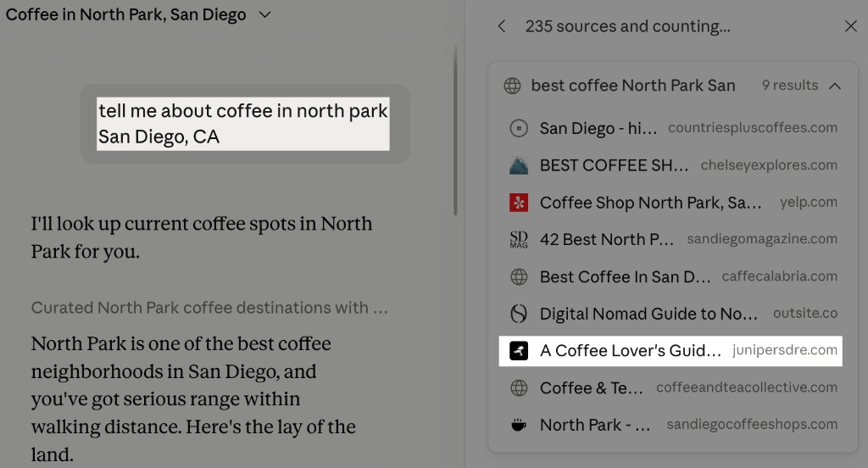The height and width of the screenshot is (468, 868).
Task: Click the outsite.co S-shaped favicon
Action: (519, 314)
